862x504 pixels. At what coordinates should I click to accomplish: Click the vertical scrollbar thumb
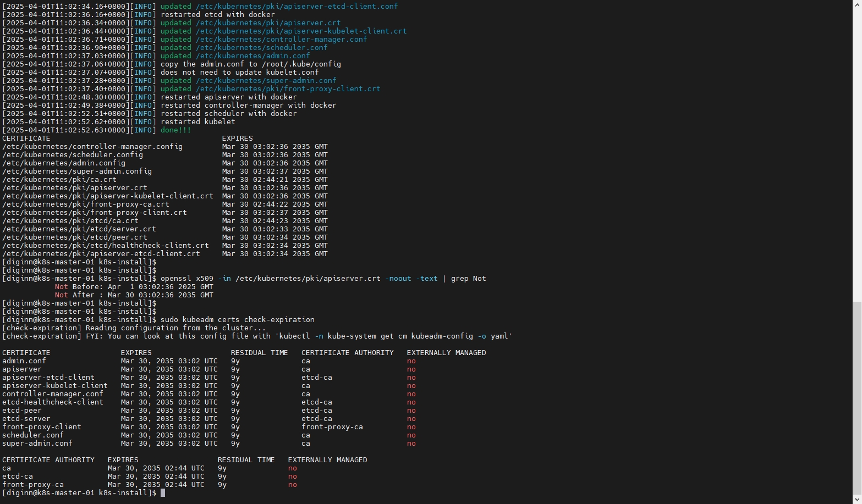coord(857,398)
